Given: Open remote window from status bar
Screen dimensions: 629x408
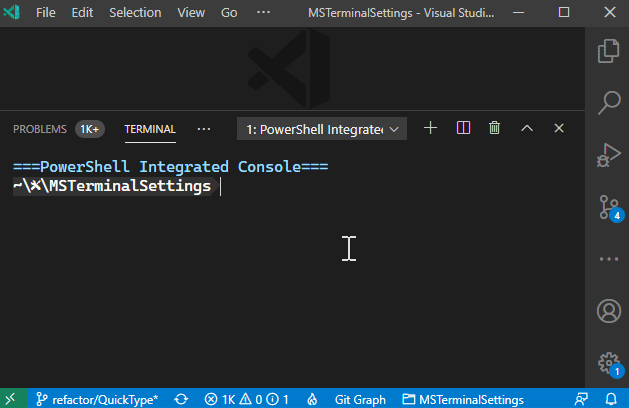Looking at the screenshot, I should coord(11,399).
